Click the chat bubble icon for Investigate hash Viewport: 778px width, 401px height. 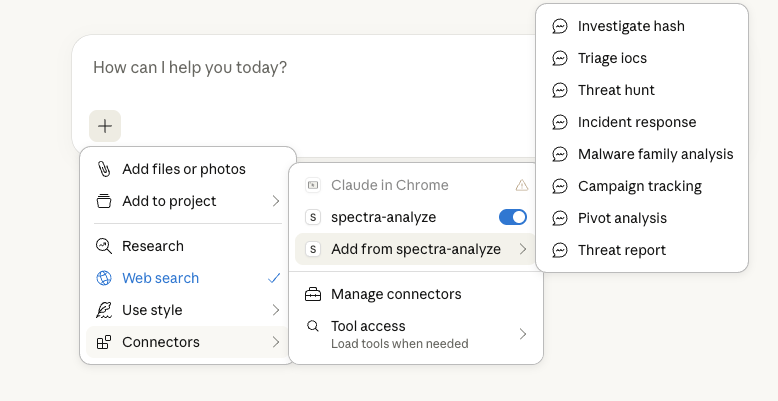pos(560,26)
